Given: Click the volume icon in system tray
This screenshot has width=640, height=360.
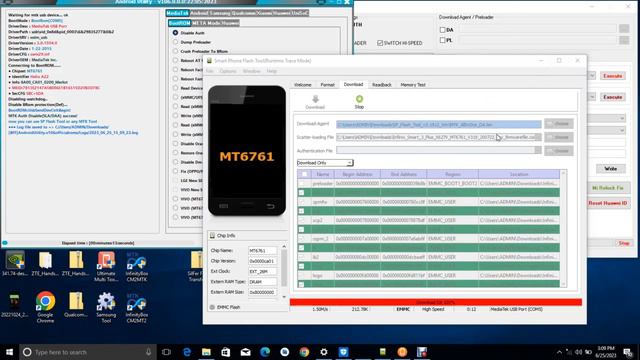Looking at the screenshot, I should (x=579, y=352).
